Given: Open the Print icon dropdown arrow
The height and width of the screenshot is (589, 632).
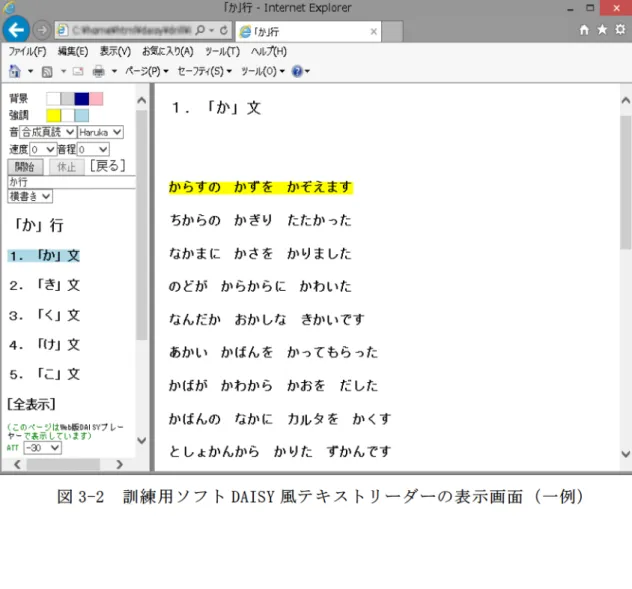Looking at the screenshot, I should pos(114,72).
